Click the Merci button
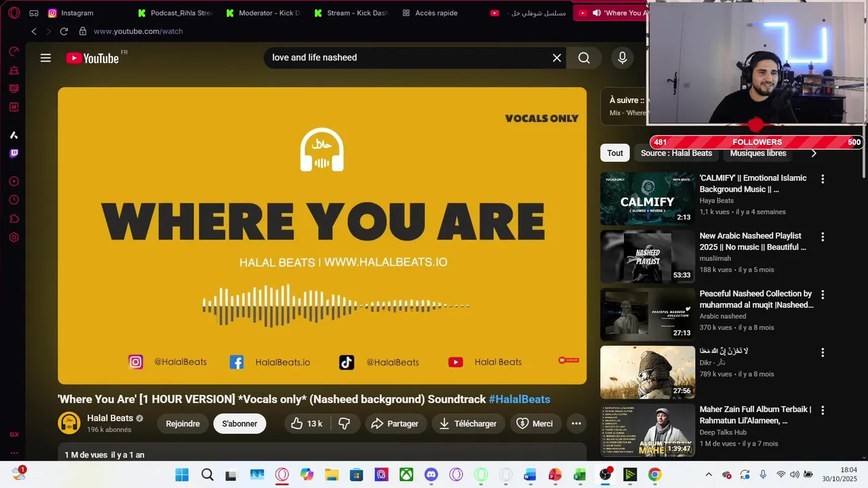The width and height of the screenshot is (868, 488). pyautogui.click(x=535, y=424)
